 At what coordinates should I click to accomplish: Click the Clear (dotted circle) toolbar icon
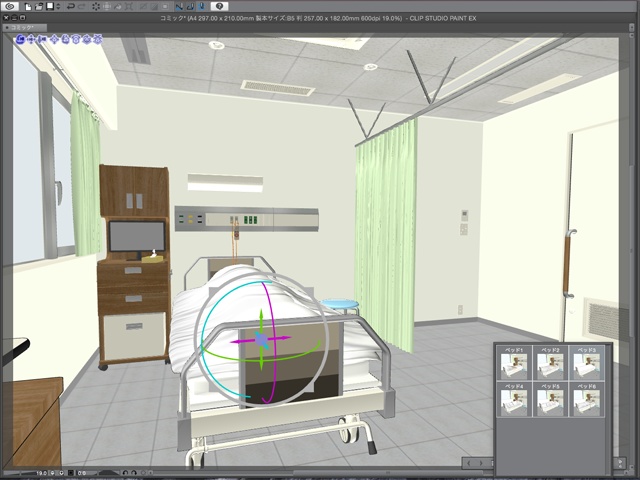point(96,7)
